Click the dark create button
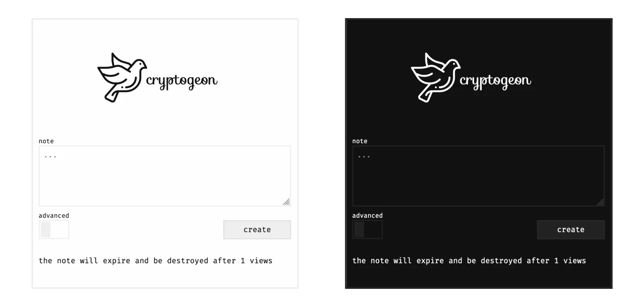The height and width of the screenshot is (307, 644). tap(571, 230)
